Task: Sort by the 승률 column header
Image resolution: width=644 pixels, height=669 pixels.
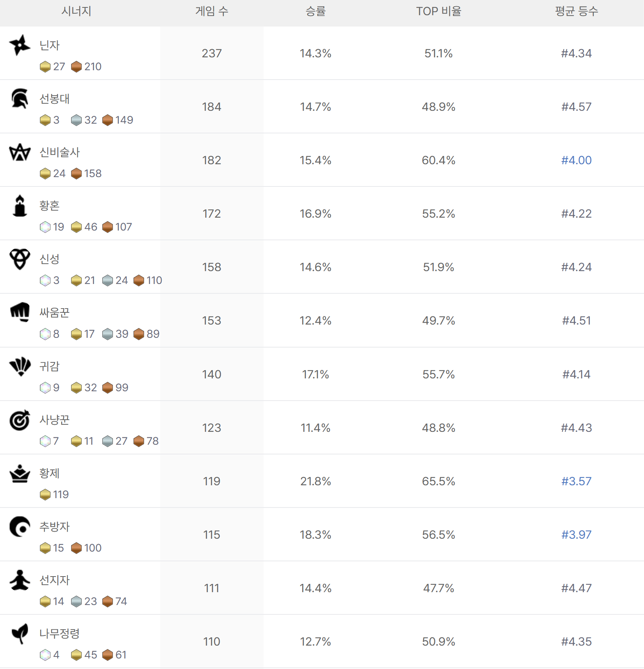Action: tap(315, 11)
